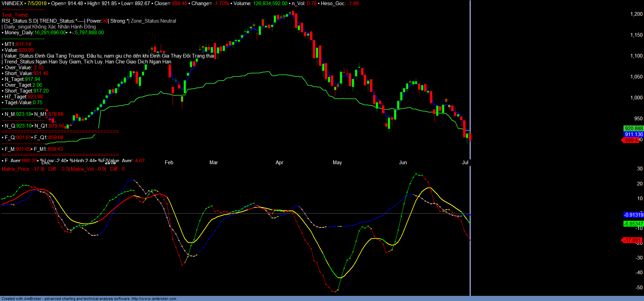Open the amibroker.com link in footer
This screenshot has height=301, width=644.
[154, 299]
